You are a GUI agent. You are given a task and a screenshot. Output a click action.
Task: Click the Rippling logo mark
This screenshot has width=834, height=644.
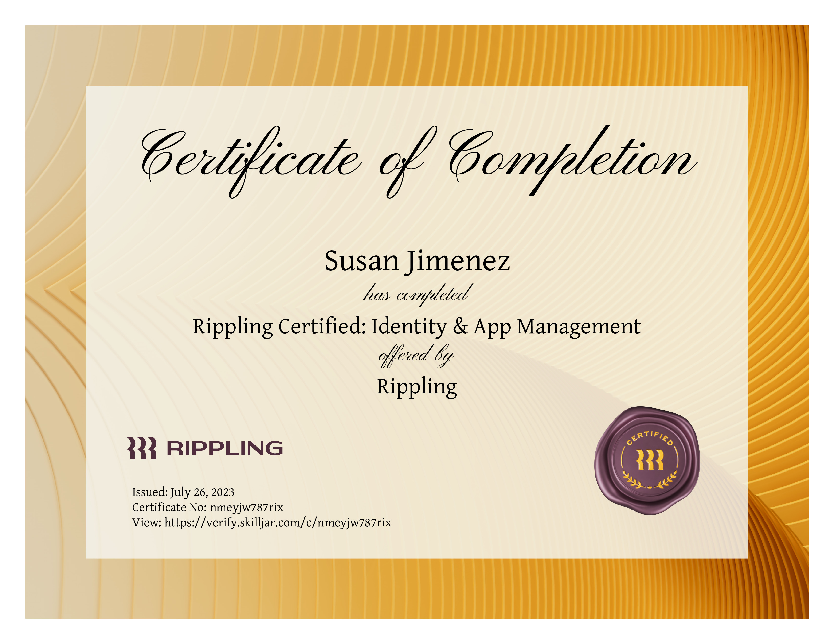click(x=142, y=448)
